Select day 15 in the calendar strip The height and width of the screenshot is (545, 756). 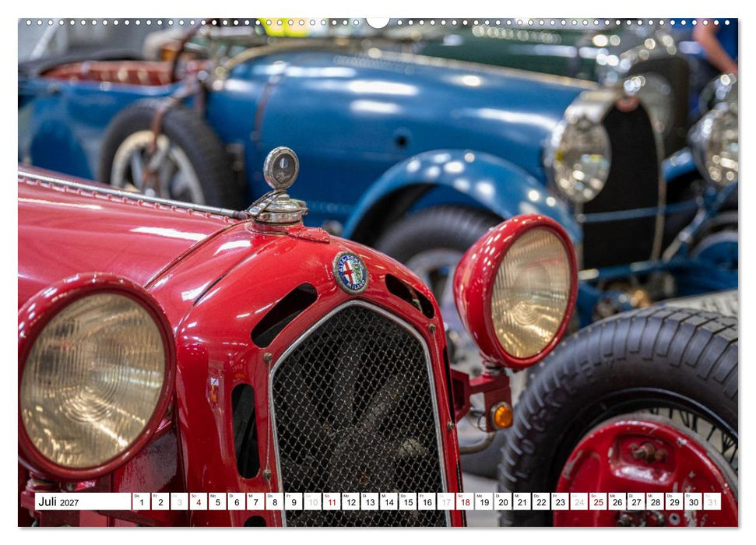pyautogui.click(x=408, y=501)
